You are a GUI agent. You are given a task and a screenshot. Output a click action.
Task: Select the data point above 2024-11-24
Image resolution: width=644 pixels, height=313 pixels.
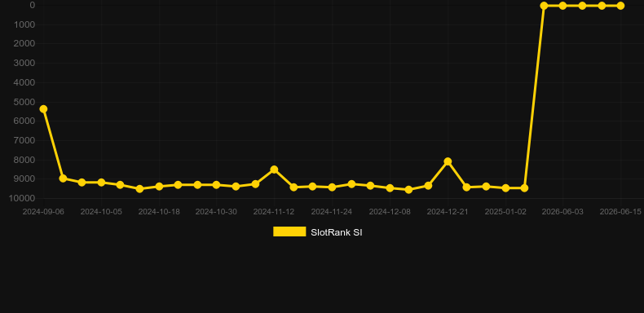pos(332,187)
